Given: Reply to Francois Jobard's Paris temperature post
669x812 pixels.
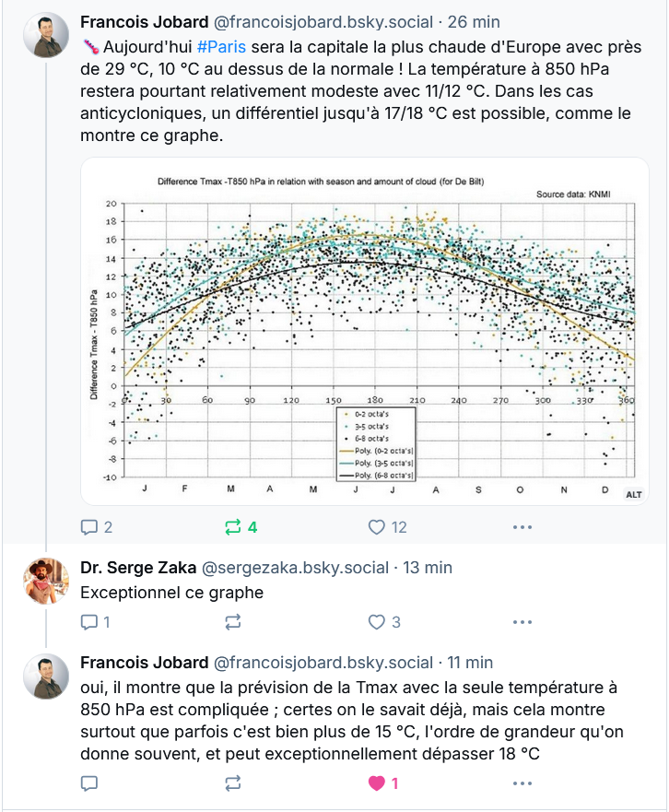Looking at the screenshot, I should click(97, 527).
